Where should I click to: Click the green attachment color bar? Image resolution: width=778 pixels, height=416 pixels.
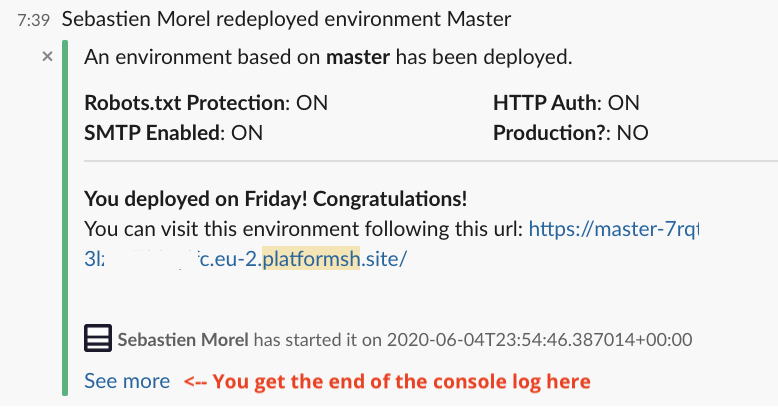[65, 218]
